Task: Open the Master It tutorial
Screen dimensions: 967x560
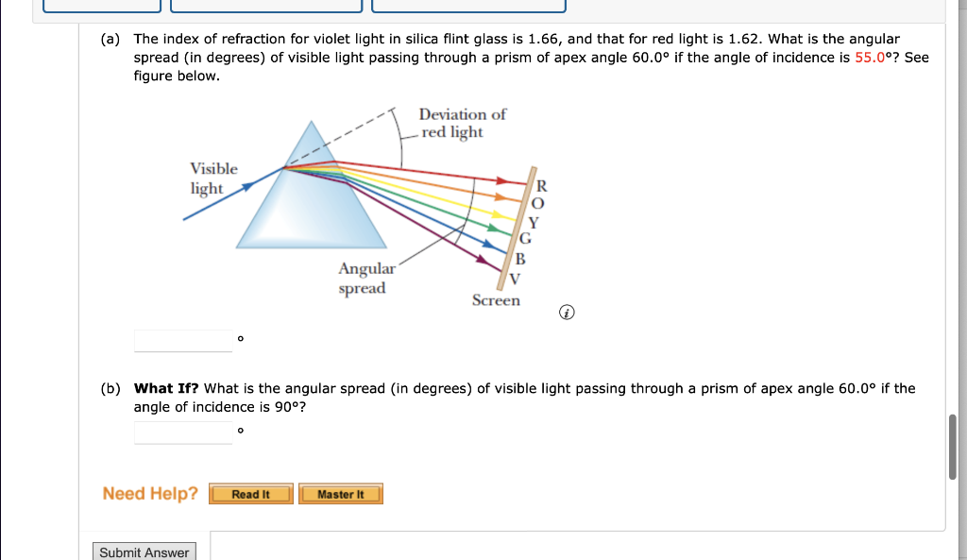Action: [340, 494]
